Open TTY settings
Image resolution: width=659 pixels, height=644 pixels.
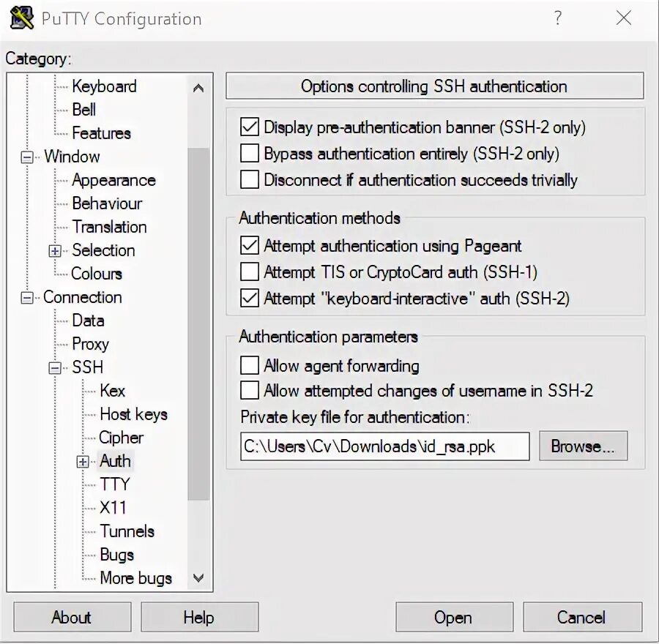[115, 484]
